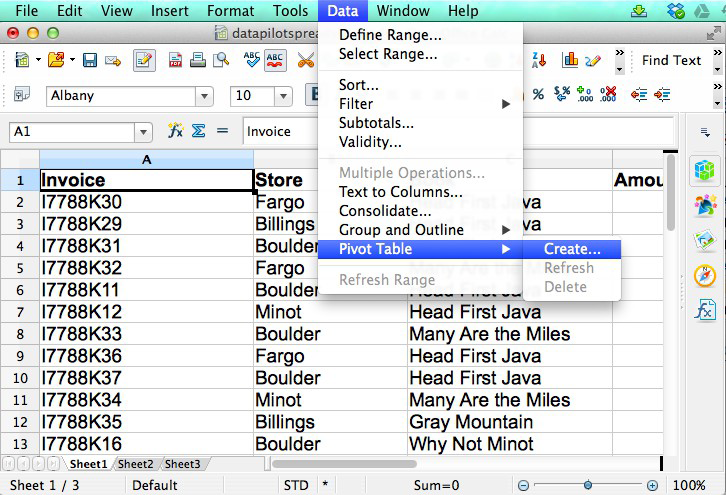This screenshot has height=495, width=726.
Task: Click in Find Text field
Action: point(671,60)
